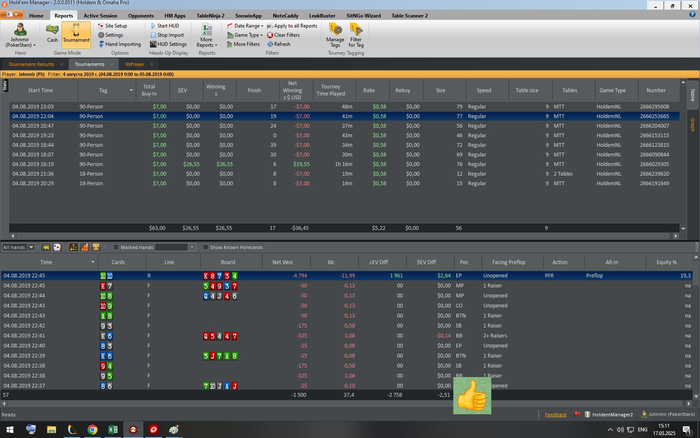This screenshot has height=438, width=700.
Task: Sort tournaments by Start Time column
Action: 40,90
